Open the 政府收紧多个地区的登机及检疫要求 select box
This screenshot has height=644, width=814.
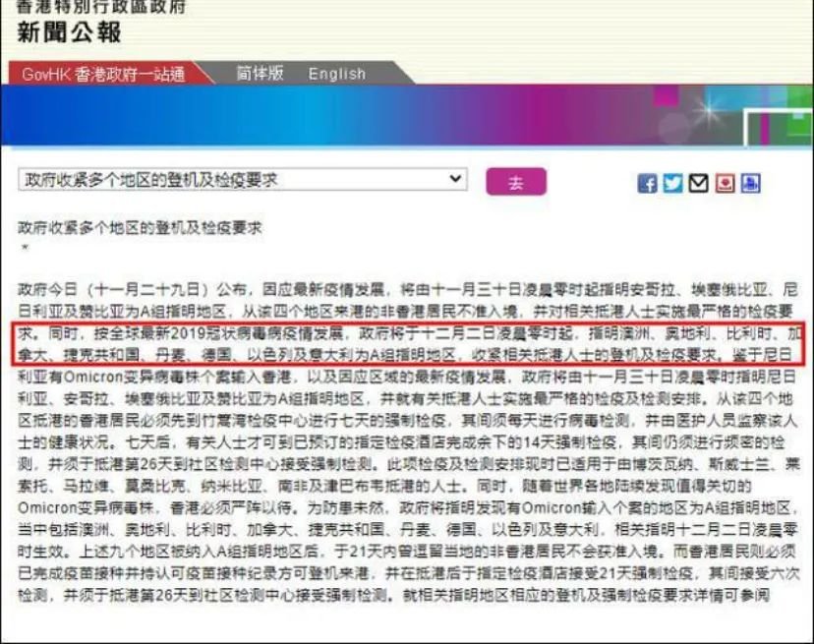click(243, 179)
